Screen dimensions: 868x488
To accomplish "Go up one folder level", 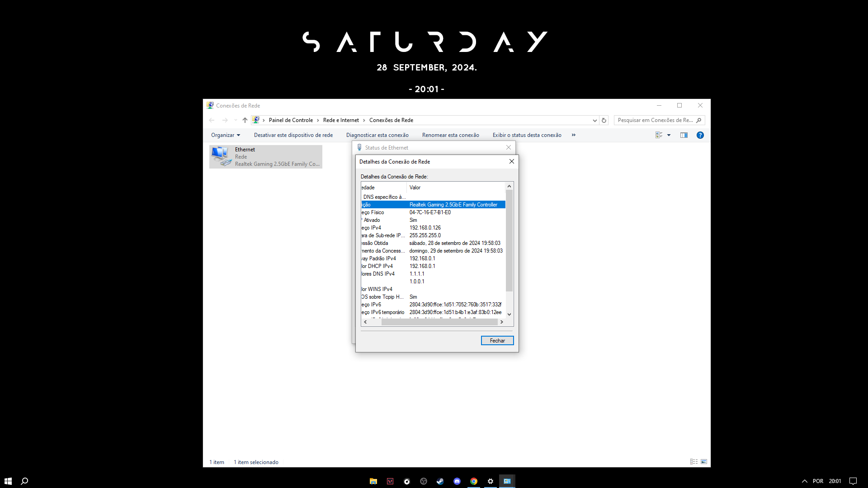I will click(245, 120).
